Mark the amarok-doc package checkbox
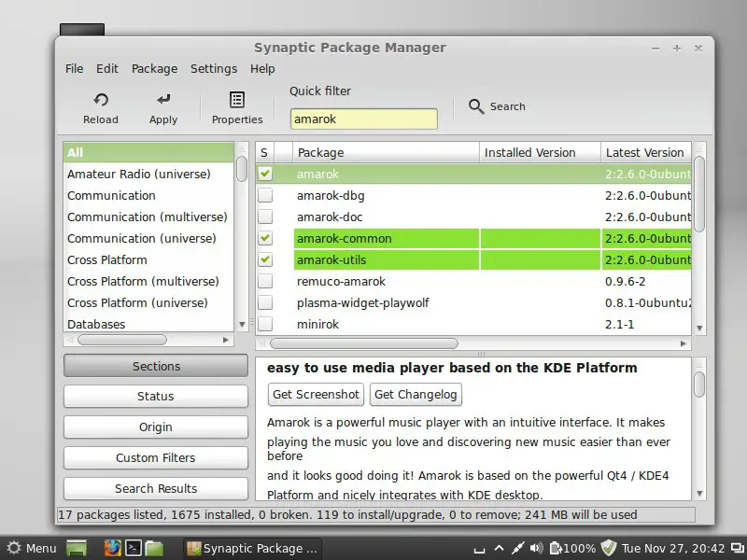Screen dimensions: 747x560 [265, 217]
